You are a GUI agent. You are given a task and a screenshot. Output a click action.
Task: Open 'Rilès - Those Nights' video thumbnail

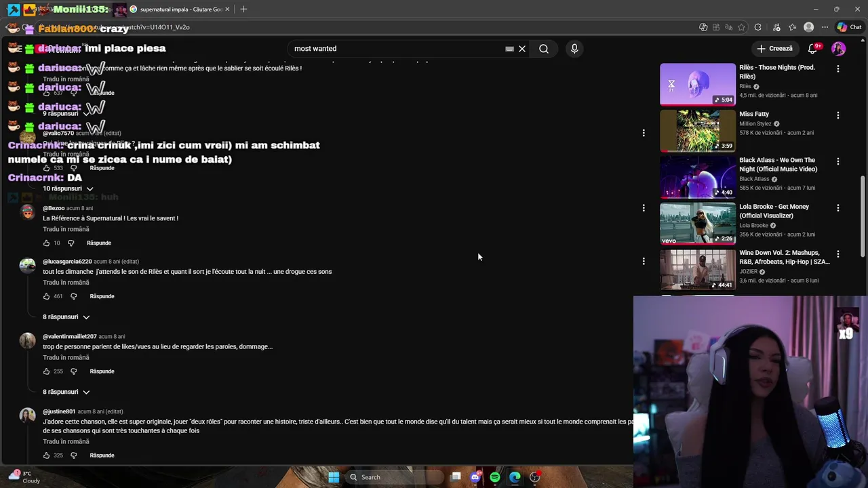[x=698, y=85]
